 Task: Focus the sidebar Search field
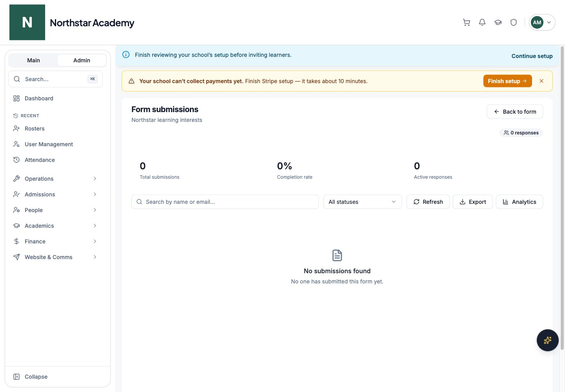(55, 79)
